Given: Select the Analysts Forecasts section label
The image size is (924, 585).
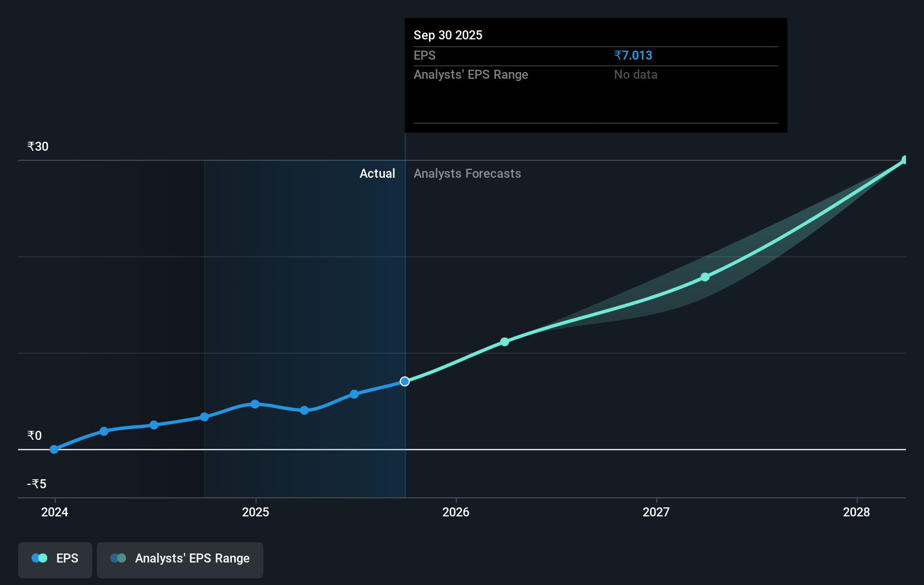Looking at the screenshot, I should click(467, 174).
